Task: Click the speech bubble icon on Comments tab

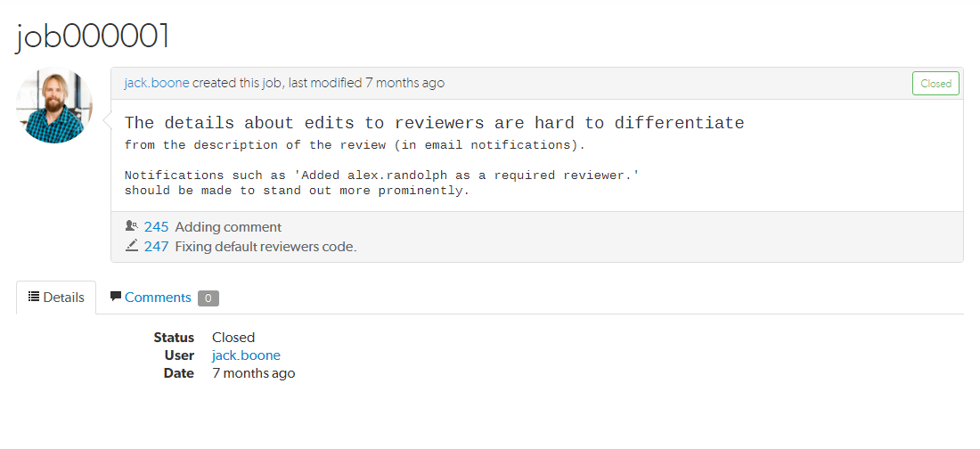Action: 116,297
